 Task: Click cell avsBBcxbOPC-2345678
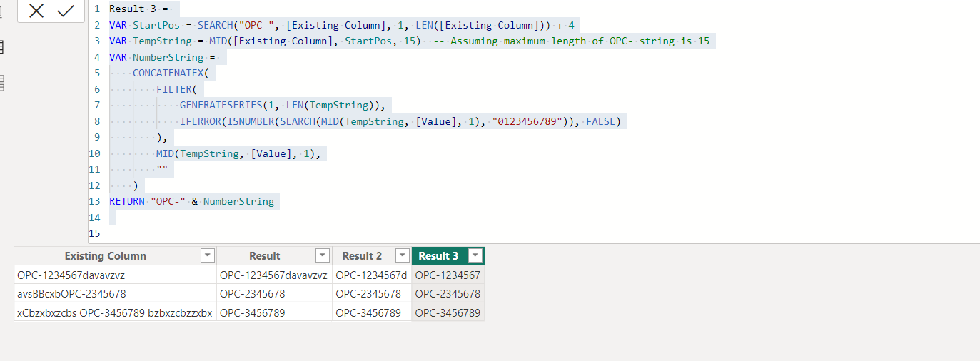[115, 293]
